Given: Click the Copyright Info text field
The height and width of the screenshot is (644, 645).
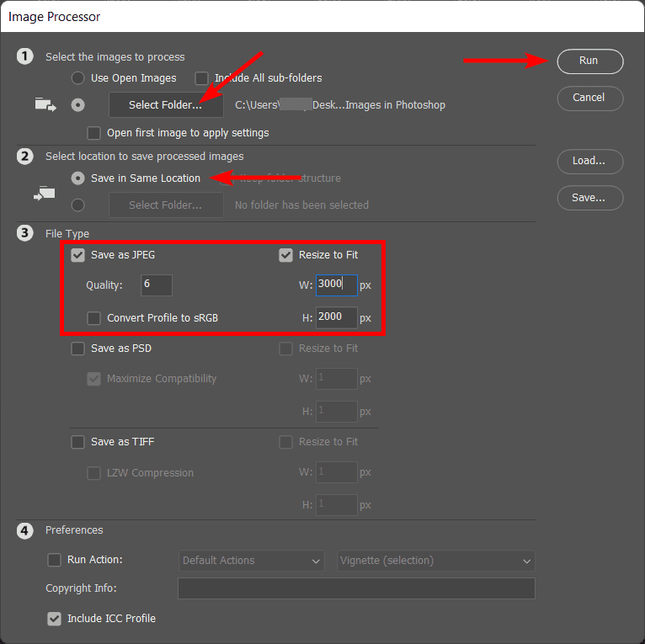Looking at the screenshot, I should pyautogui.click(x=356, y=588).
